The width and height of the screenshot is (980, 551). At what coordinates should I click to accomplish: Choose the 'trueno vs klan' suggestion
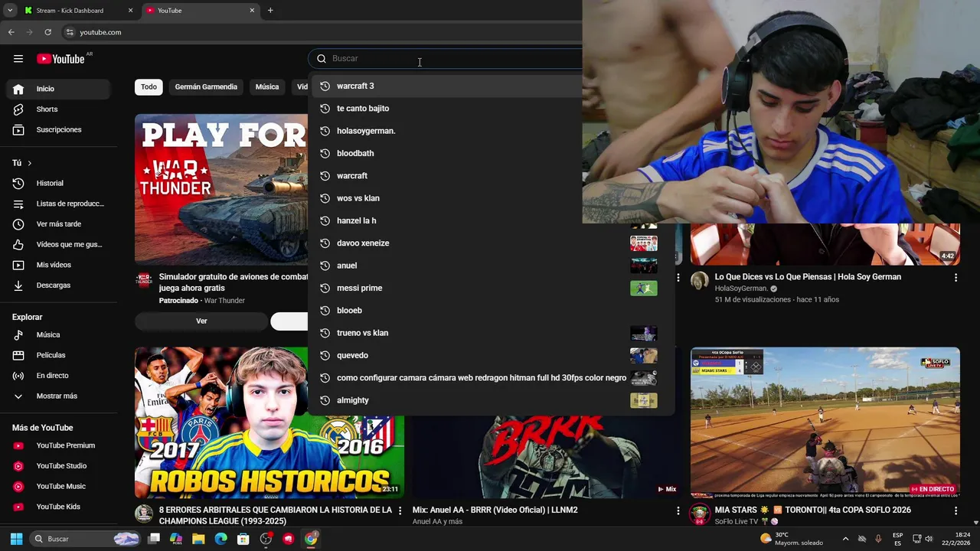click(490, 333)
